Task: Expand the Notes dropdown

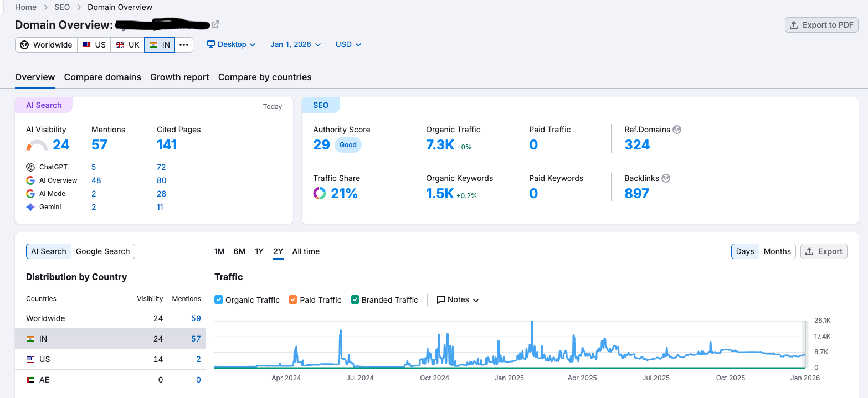Action: tap(458, 299)
